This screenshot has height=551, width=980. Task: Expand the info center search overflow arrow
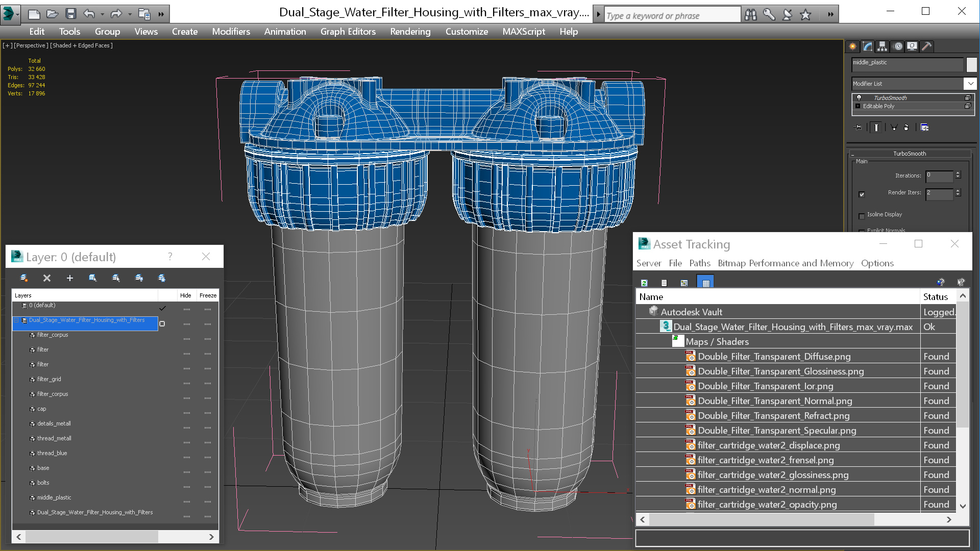tap(830, 15)
